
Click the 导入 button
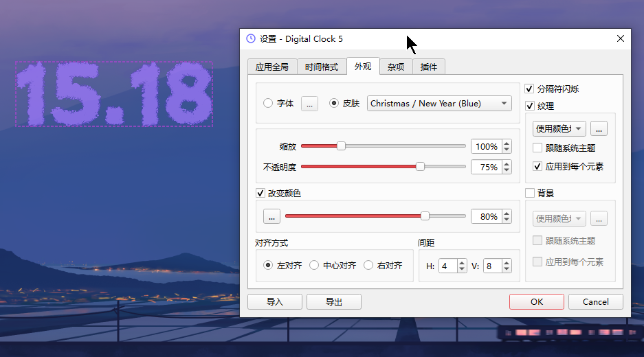(275, 301)
